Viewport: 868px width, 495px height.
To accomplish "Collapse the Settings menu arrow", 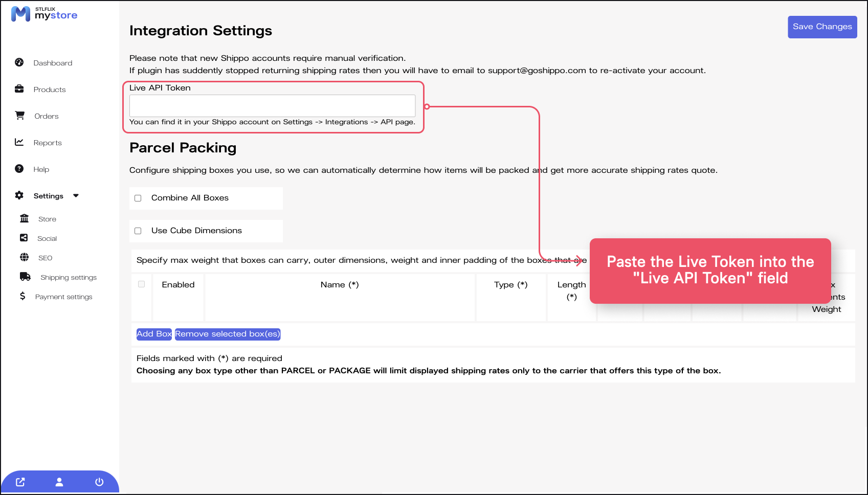I will [x=76, y=196].
